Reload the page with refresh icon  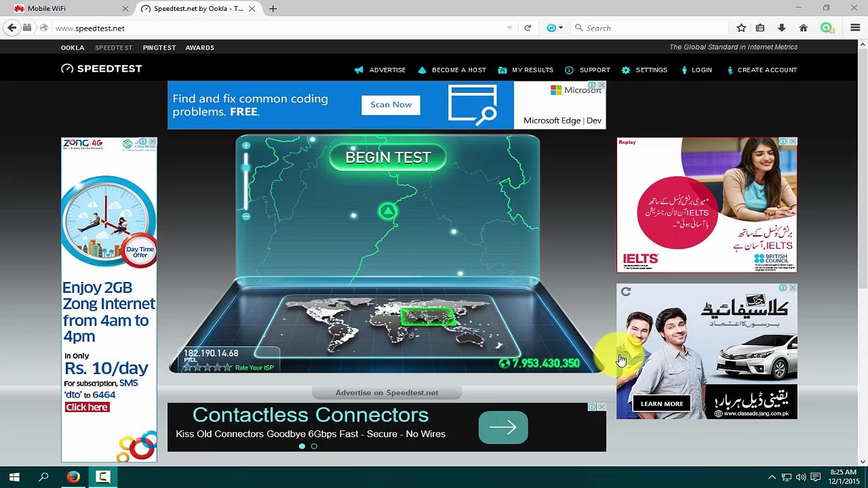click(x=528, y=28)
